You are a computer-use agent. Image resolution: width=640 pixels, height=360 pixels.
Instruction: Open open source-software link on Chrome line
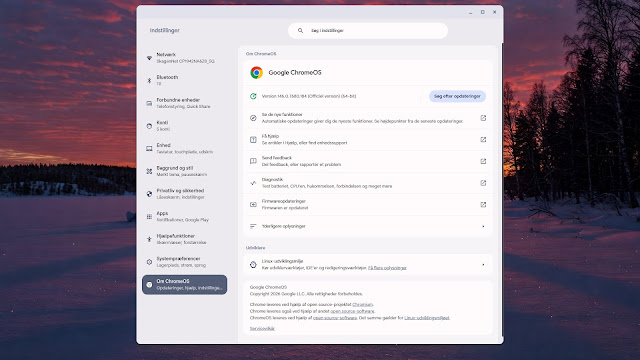tap(352, 311)
